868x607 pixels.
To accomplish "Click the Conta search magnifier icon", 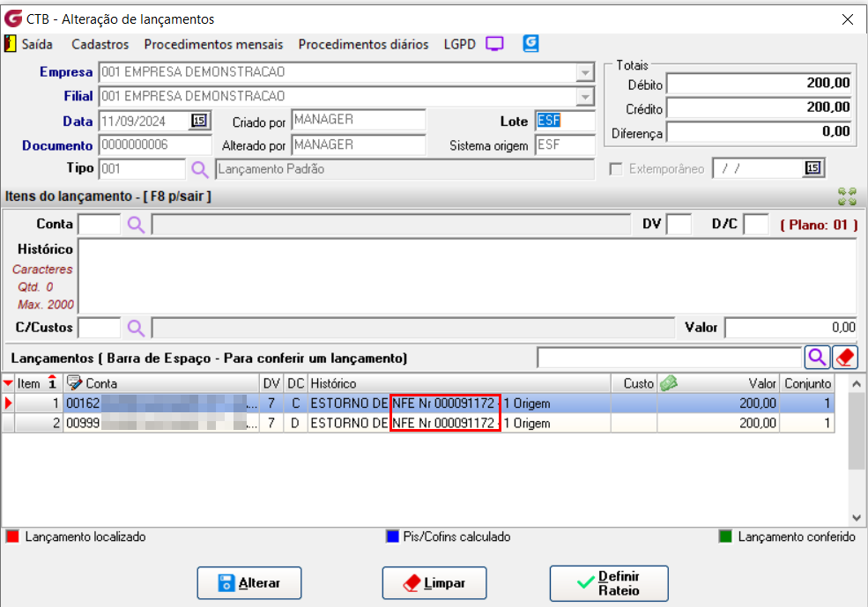I will (x=137, y=225).
